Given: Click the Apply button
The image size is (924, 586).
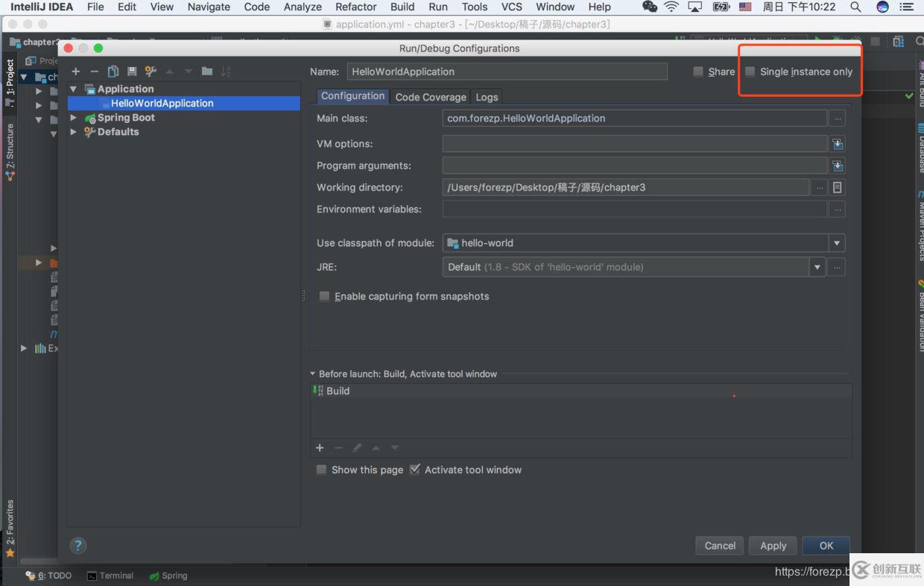Looking at the screenshot, I should pyautogui.click(x=773, y=546).
